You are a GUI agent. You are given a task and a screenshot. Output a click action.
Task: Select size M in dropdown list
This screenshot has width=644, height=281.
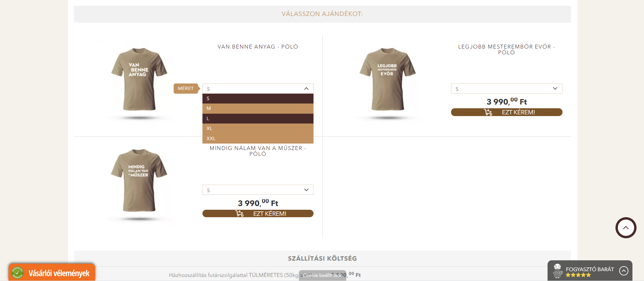point(258,109)
